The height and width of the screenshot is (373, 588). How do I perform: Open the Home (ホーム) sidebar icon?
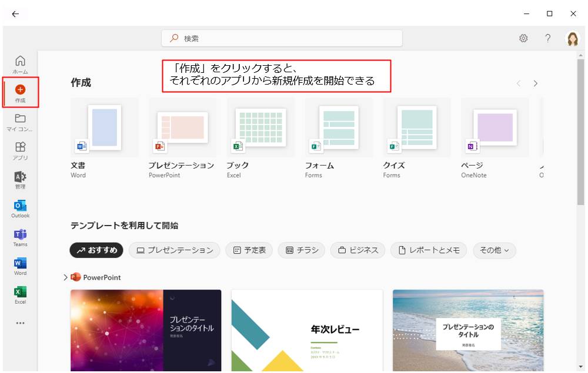(x=20, y=65)
